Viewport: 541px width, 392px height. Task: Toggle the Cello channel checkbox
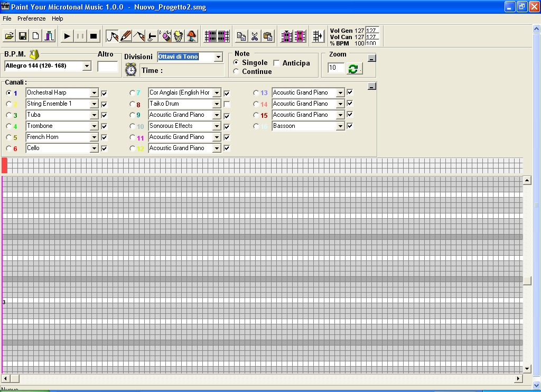104,148
